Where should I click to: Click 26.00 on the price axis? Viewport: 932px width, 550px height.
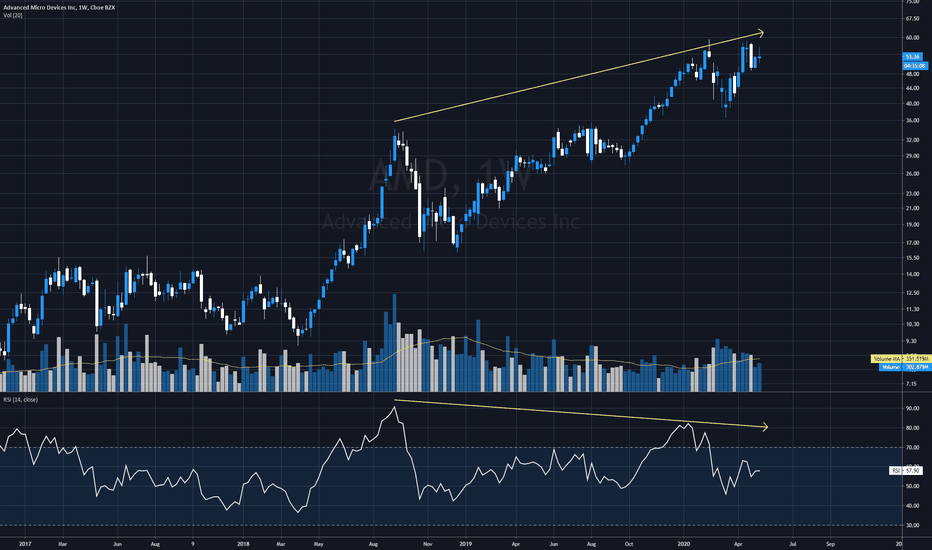point(912,174)
